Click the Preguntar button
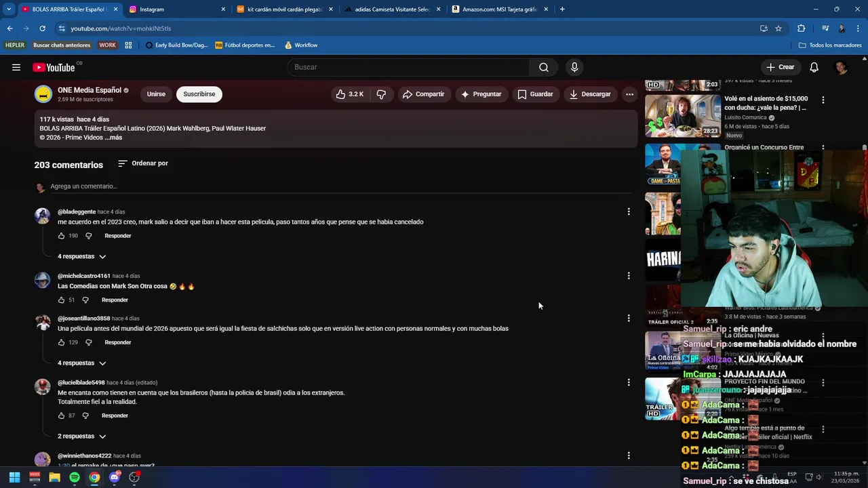868x488 pixels. coord(481,94)
